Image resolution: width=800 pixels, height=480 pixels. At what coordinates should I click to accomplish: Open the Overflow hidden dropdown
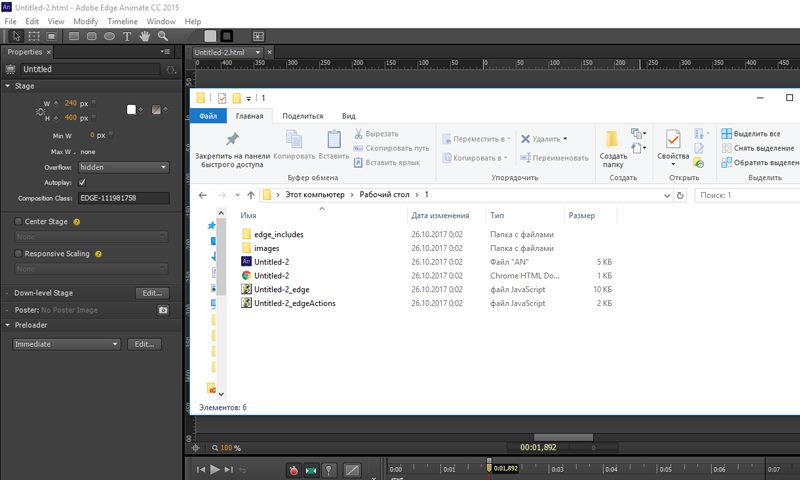click(x=123, y=167)
